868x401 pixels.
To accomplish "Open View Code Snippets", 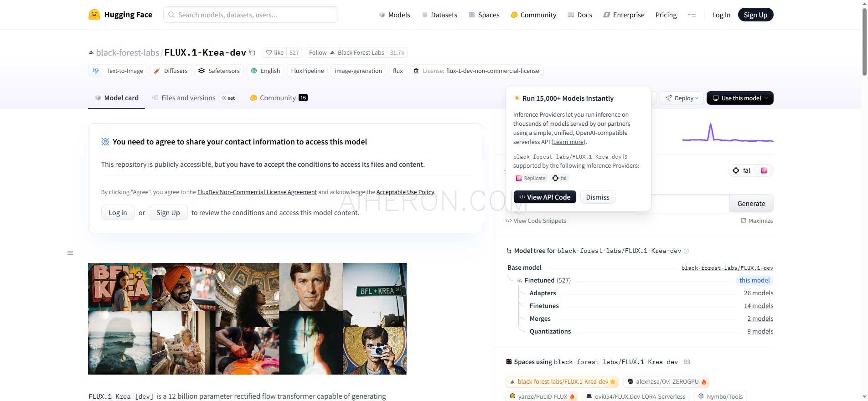I will pos(536,221).
